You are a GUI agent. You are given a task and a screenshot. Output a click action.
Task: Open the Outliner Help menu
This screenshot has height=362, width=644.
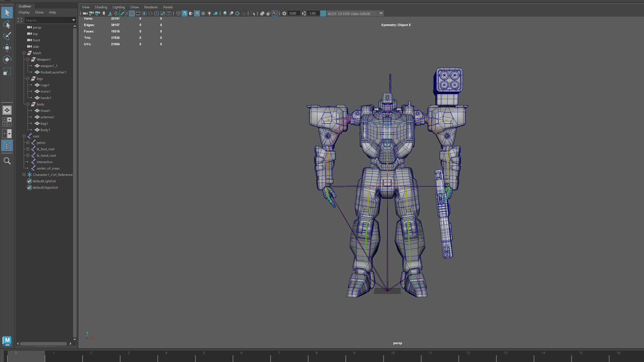click(x=52, y=12)
